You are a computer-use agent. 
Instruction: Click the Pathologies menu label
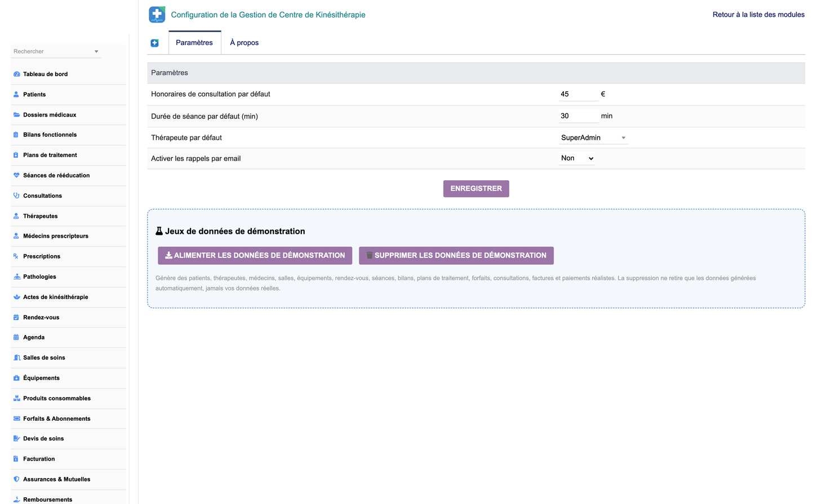tap(39, 277)
